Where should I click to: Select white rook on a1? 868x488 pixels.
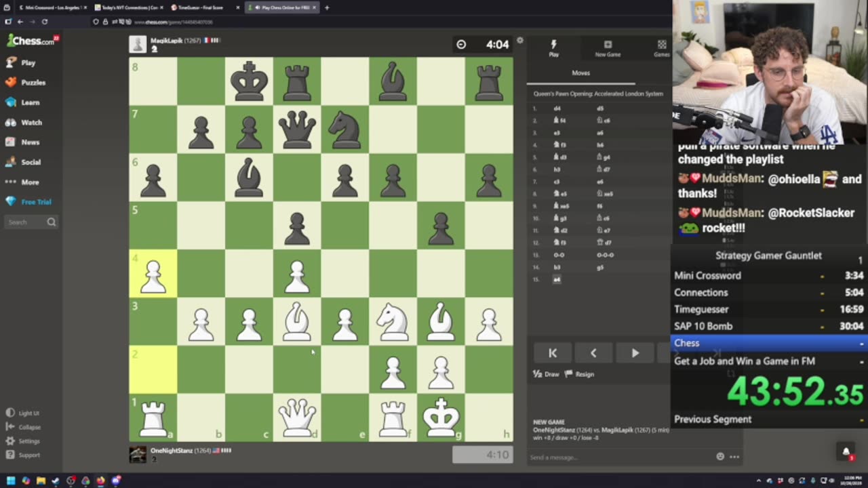pos(153,418)
